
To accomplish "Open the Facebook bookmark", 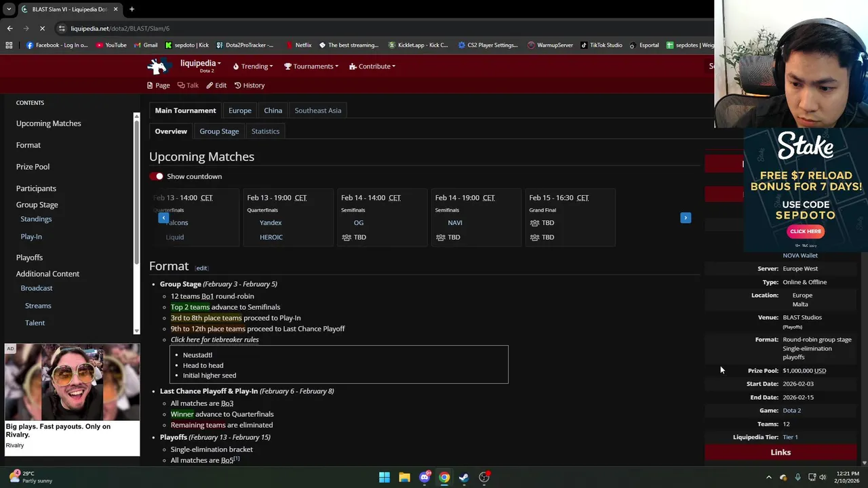I will pos(57,45).
